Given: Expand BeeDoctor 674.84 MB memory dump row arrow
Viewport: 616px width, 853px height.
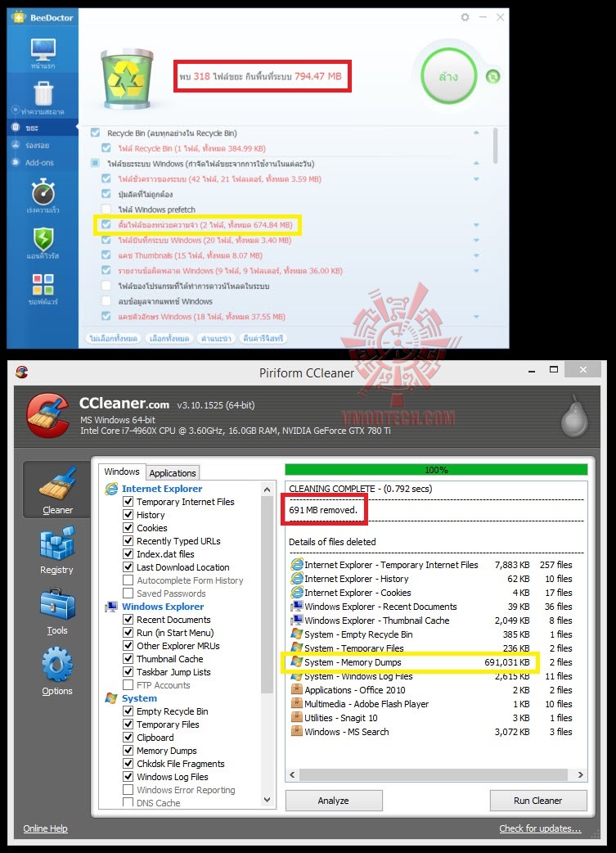Looking at the screenshot, I should [x=476, y=224].
